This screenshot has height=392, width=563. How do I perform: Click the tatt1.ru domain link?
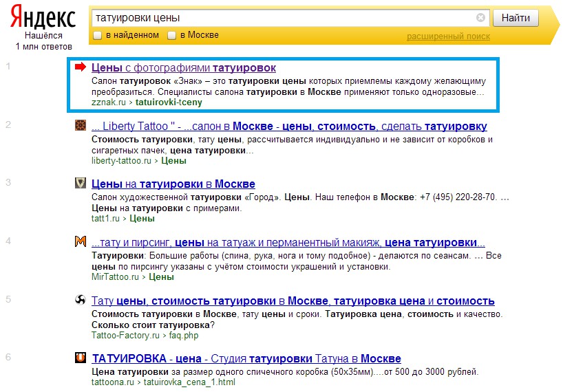[x=105, y=219]
